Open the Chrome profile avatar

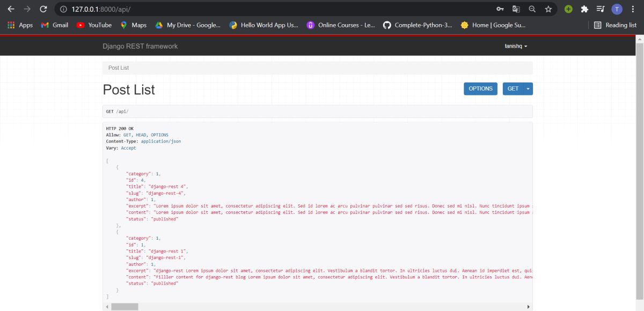(x=617, y=9)
